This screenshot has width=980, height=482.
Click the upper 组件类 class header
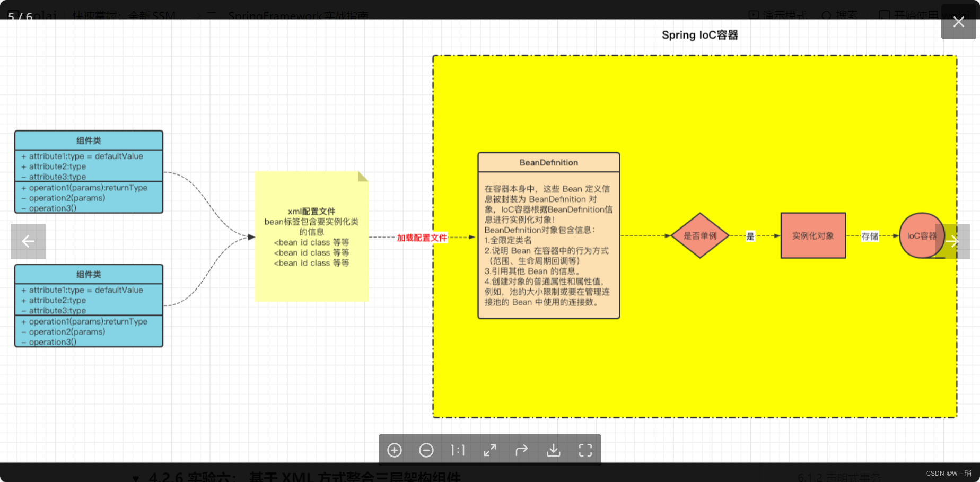tap(89, 141)
